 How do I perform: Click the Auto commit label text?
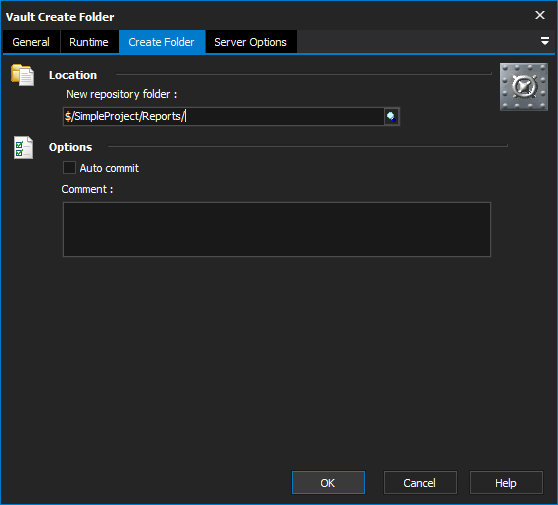coord(109,168)
